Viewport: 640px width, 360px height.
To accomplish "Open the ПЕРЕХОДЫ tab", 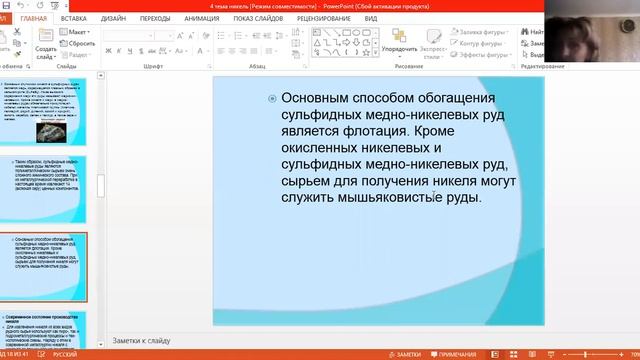I will click(x=155, y=18).
